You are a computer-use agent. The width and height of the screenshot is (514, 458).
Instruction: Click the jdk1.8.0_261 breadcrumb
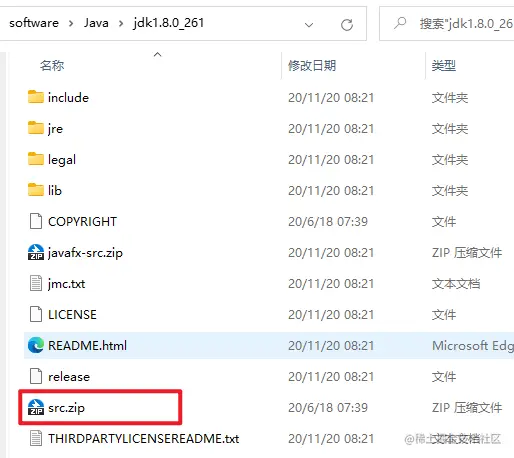tap(168, 23)
